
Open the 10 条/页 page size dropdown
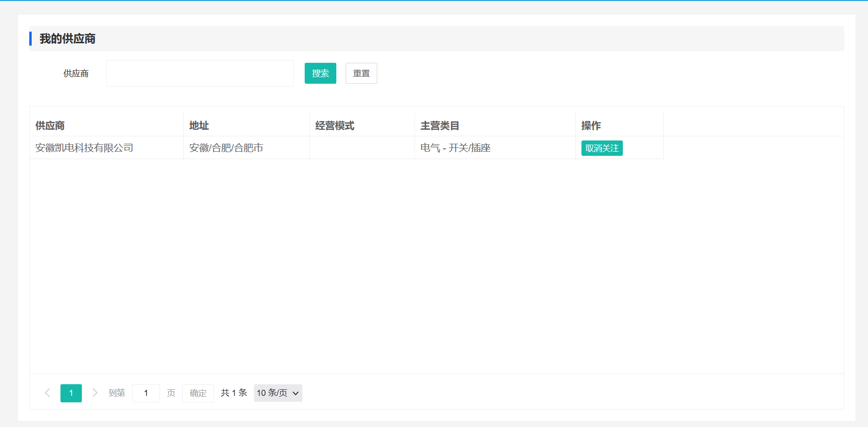click(x=278, y=393)
